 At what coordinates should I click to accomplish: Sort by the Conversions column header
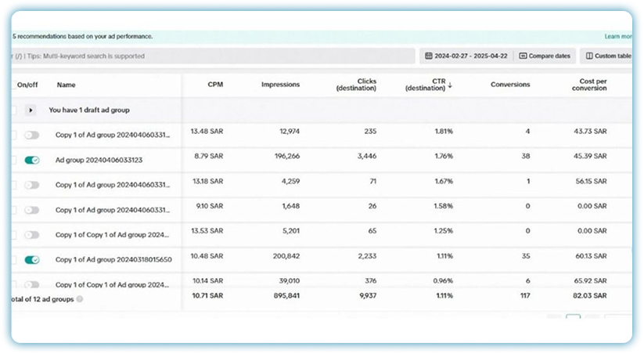(510, 85)
